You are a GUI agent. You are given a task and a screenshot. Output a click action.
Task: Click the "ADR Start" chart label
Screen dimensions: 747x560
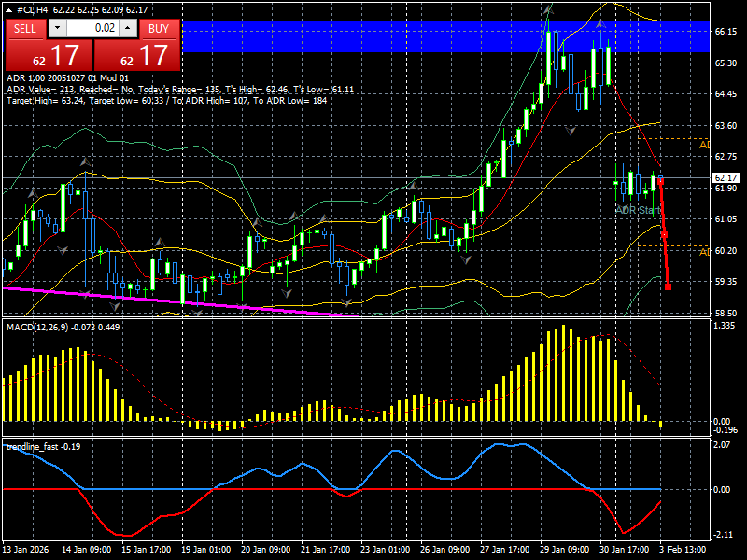click(x=638, y=210)
